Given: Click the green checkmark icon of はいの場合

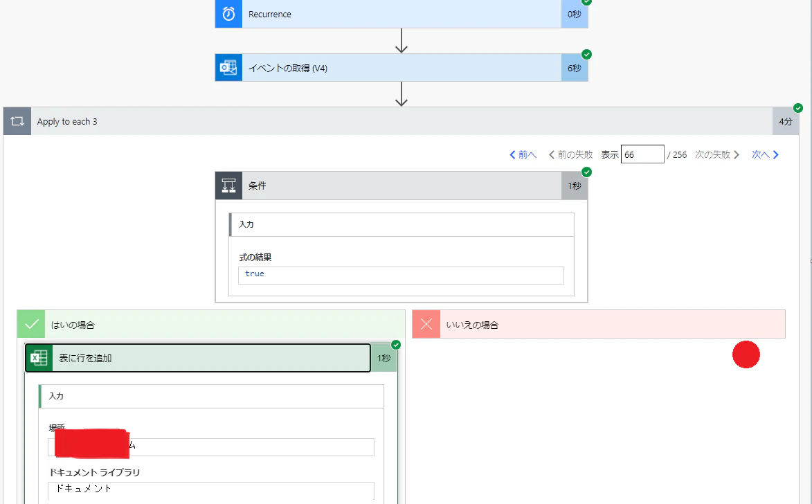Looking at the screenshot, I should [x=31, y=324].
